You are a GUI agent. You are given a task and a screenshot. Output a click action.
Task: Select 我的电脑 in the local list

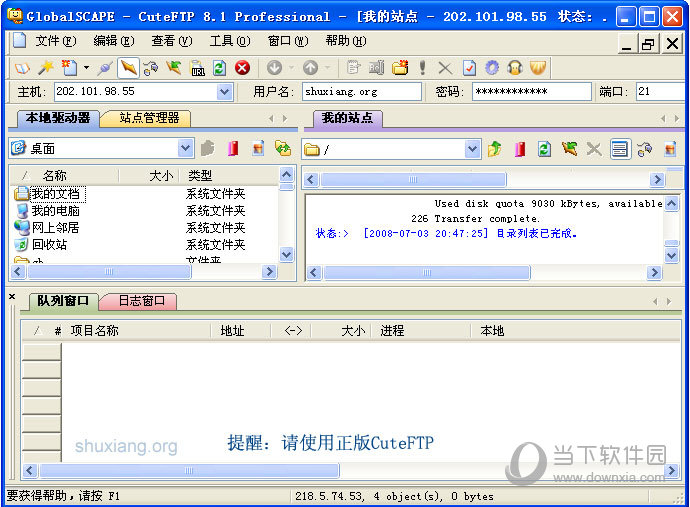[55, 211]
